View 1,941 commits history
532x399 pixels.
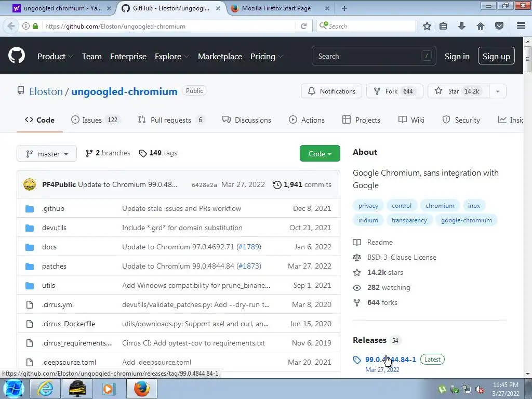[302, 184]
